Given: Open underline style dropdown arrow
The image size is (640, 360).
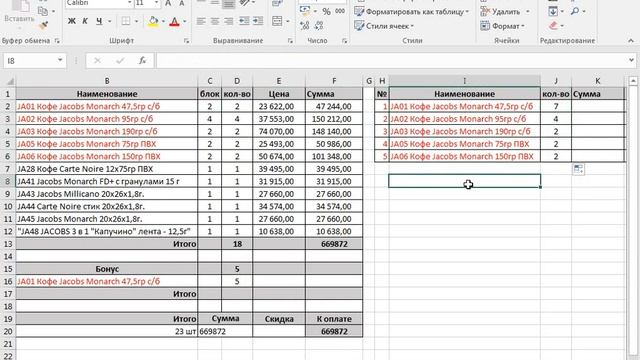Looking at the screenshot, I should point(109,21).
